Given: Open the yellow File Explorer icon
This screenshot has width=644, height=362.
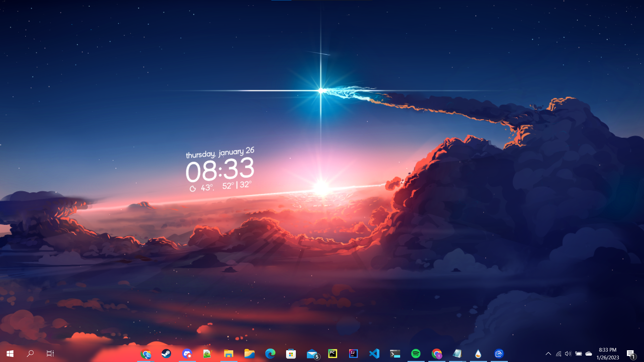Looking at the screenshot, I should click(229, 354).
